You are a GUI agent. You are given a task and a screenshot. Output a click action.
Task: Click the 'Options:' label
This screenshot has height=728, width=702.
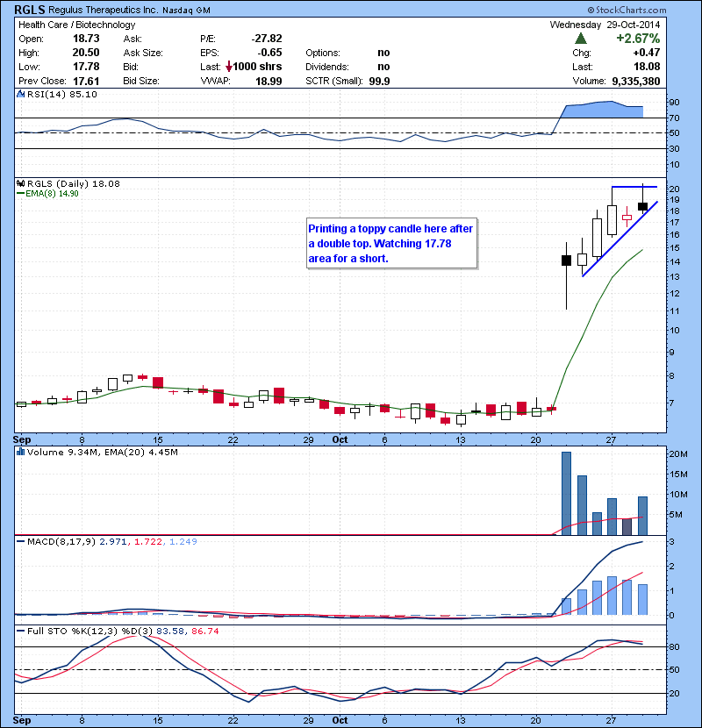pyautogui.click(x=323, y=53)
